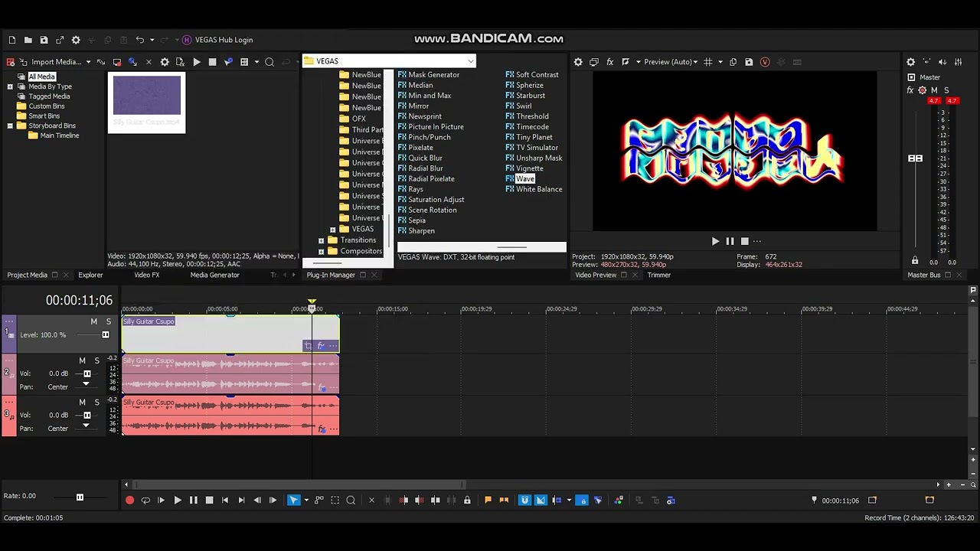Toggle split screen view in preview

tap(626, 62)
